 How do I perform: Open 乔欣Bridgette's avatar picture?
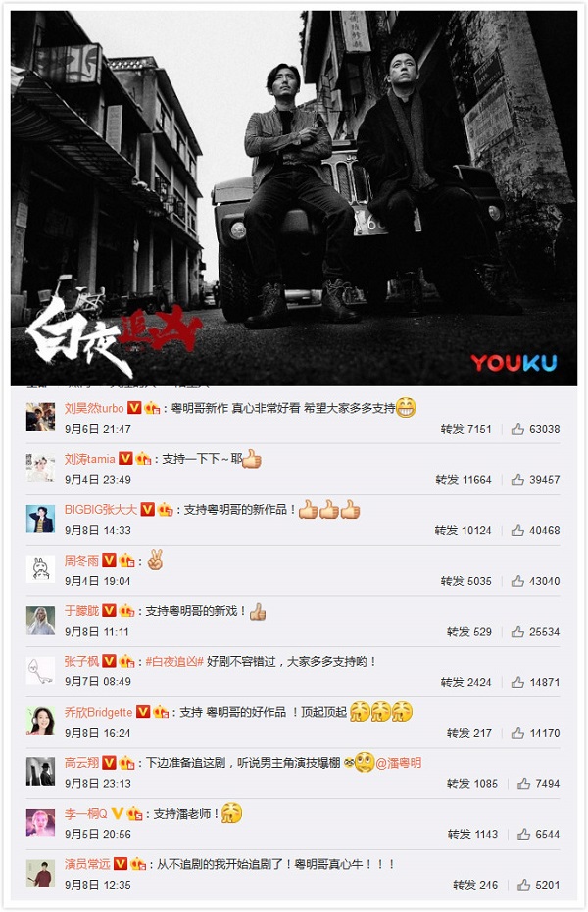pyautogui.click(x=41, y=721)
